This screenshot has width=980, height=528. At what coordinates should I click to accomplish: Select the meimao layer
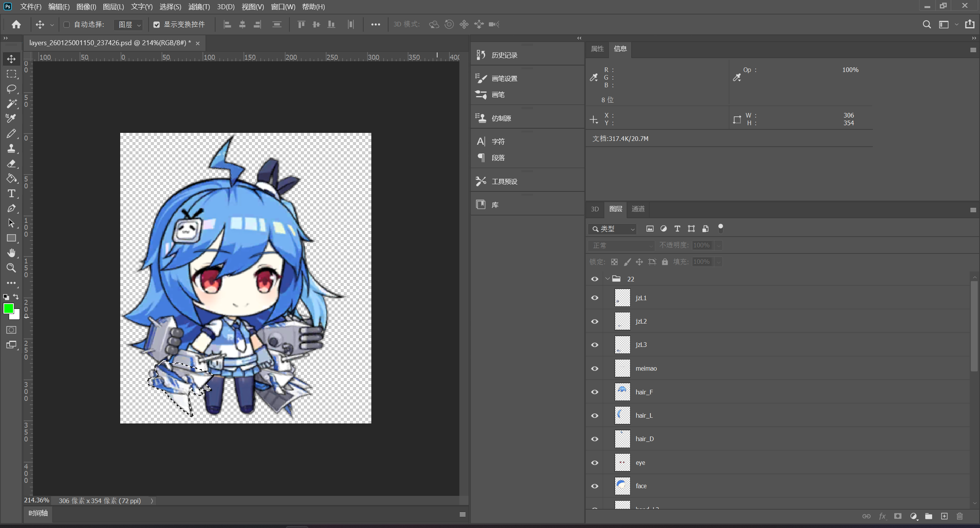646,368
